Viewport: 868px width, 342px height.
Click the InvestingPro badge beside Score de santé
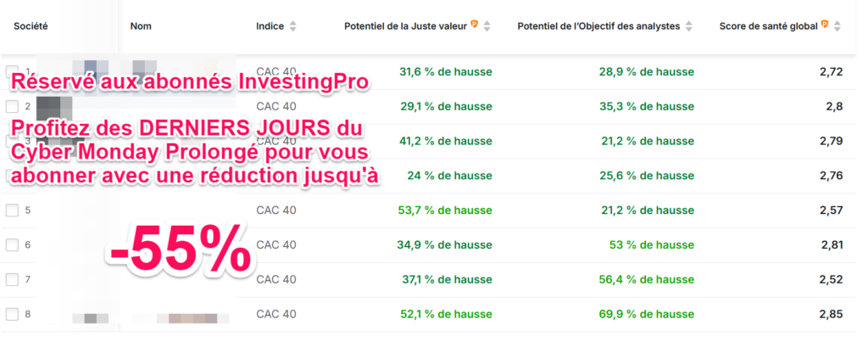click(x=824, y=25)
